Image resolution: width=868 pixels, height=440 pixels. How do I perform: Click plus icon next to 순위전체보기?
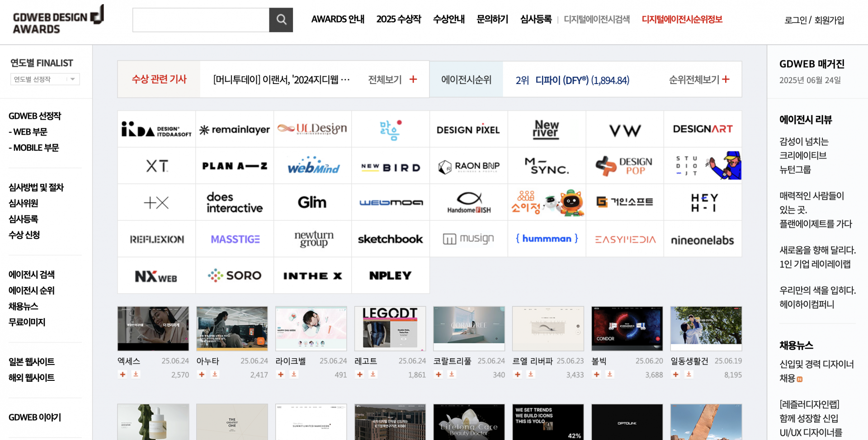pyautogui.click(x=726, y=80)
